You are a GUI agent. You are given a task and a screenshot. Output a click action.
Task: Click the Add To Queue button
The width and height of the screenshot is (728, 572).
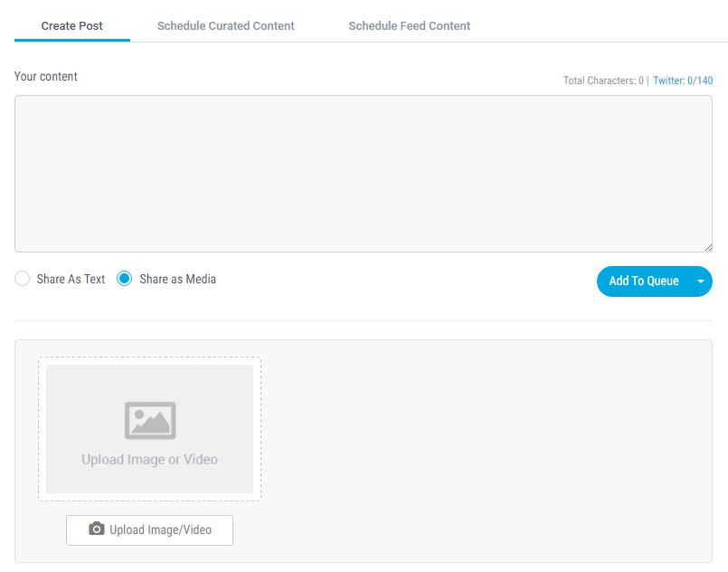coord(644,281)
